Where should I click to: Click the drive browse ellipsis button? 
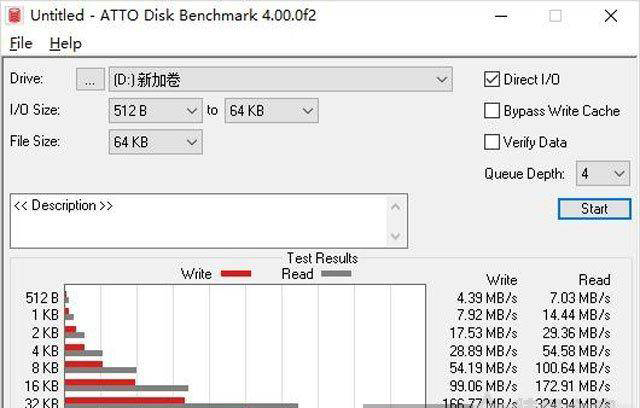[90, 80]
